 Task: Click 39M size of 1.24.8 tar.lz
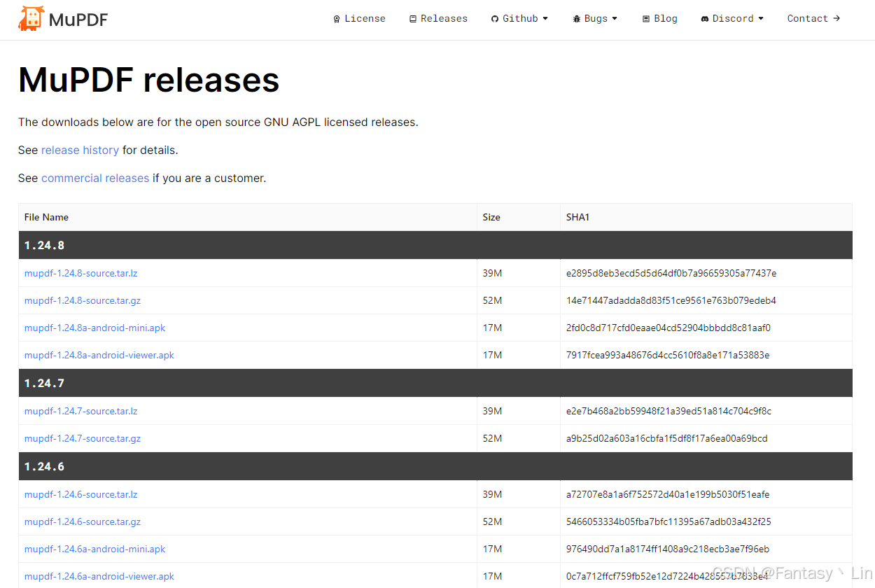tap(492, 273)
